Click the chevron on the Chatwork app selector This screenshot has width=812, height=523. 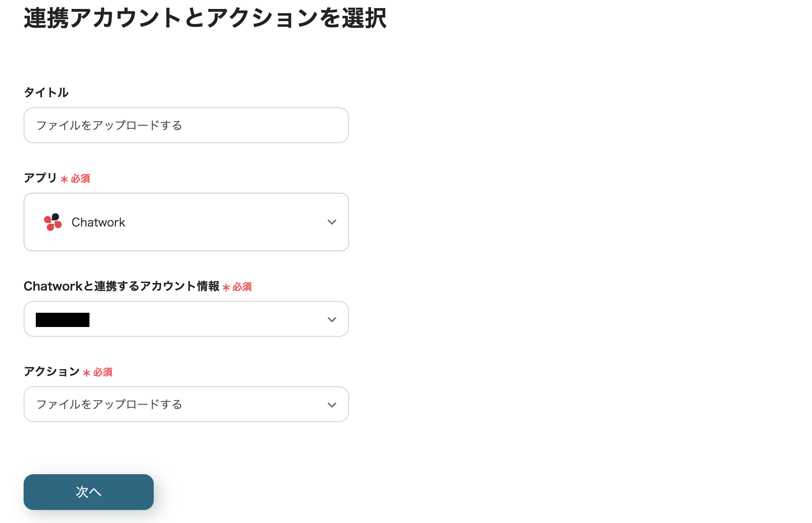coord(332,222)
